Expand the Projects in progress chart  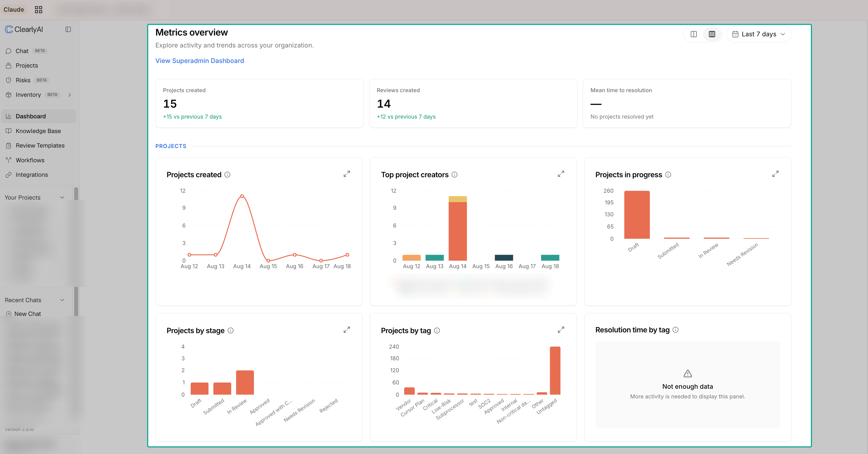(x=775, y=174)
